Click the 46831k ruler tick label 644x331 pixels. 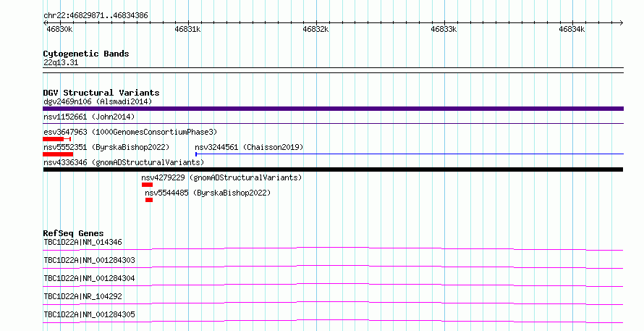tap(187, 29)
